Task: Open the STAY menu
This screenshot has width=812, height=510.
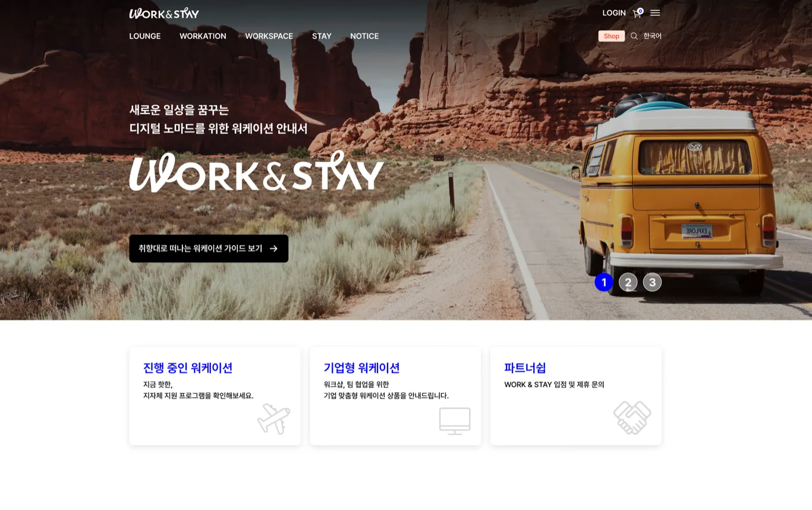Action: (x=322, y=36)
